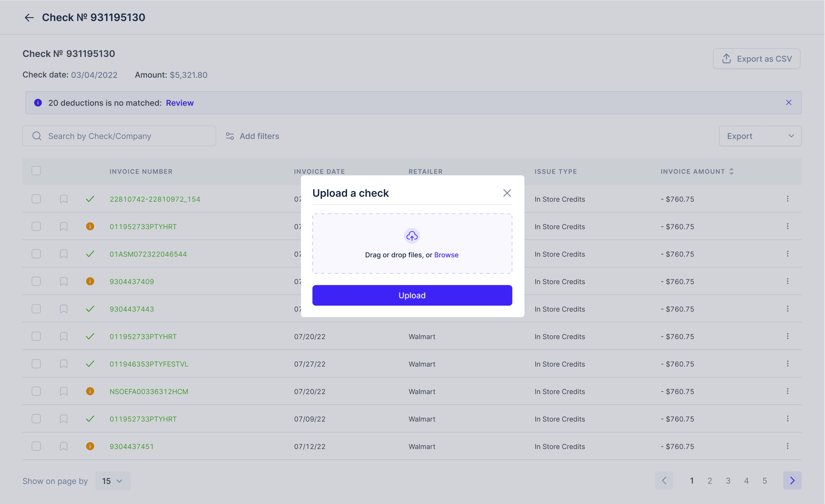
Task: Click the Review link in the banner
Action: (180, 103)
